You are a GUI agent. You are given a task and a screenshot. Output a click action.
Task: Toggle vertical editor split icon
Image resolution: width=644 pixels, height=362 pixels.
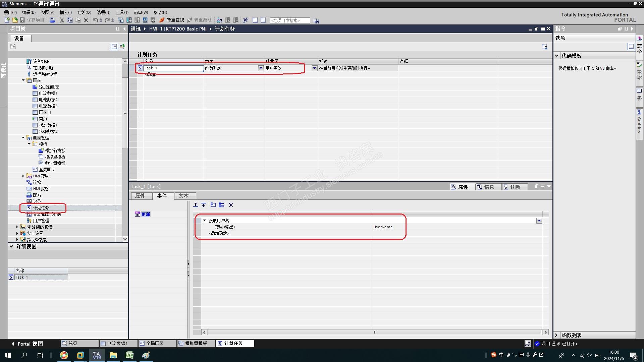[x=263, y=20]
